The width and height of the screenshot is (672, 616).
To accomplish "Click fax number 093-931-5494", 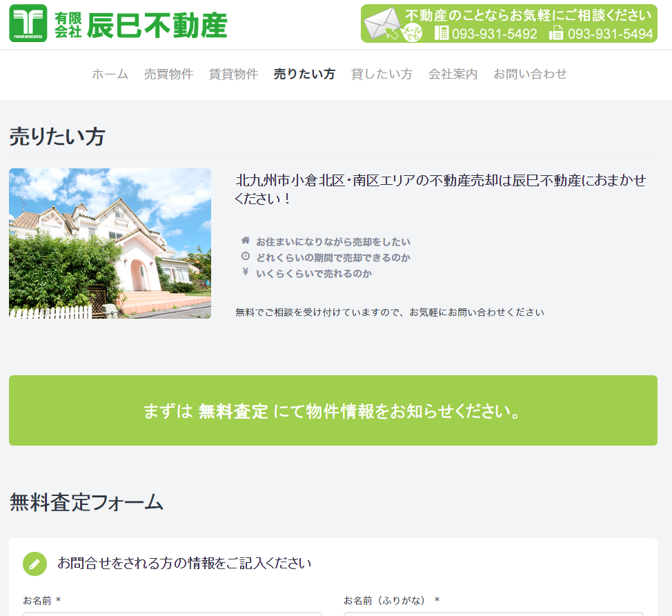I will [611, 33].
